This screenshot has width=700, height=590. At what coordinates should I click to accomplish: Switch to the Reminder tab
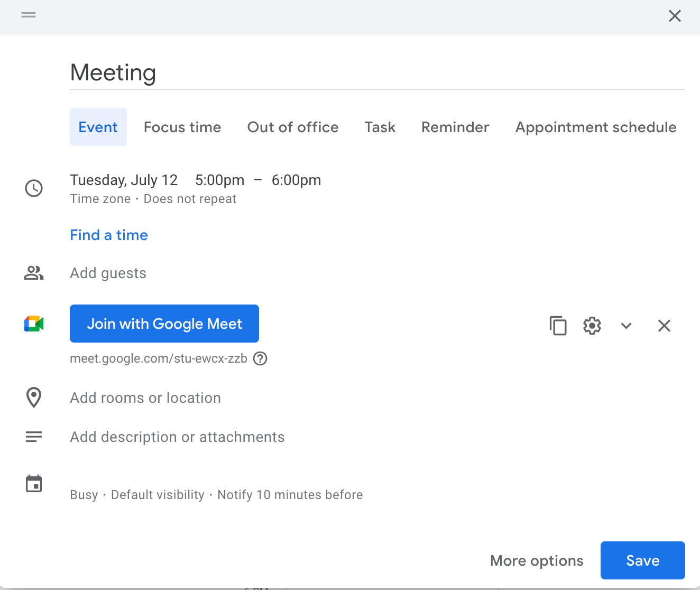455,127
